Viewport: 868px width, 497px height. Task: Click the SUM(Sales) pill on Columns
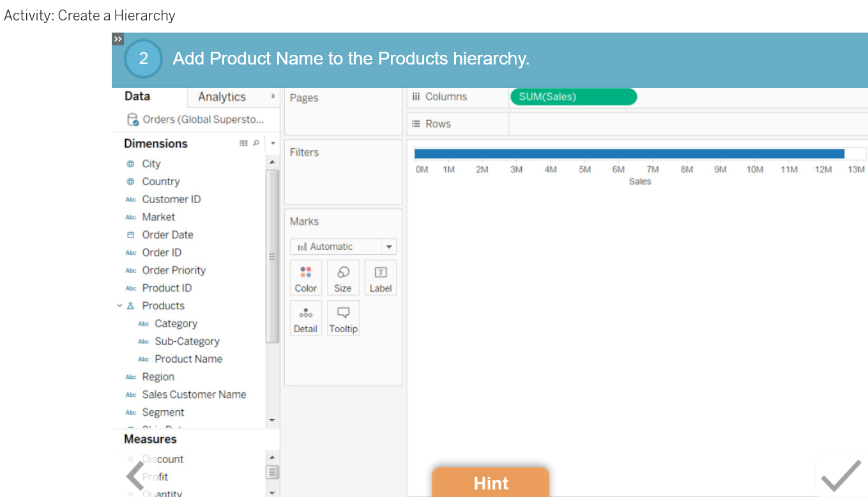click(x=574, y=97)
